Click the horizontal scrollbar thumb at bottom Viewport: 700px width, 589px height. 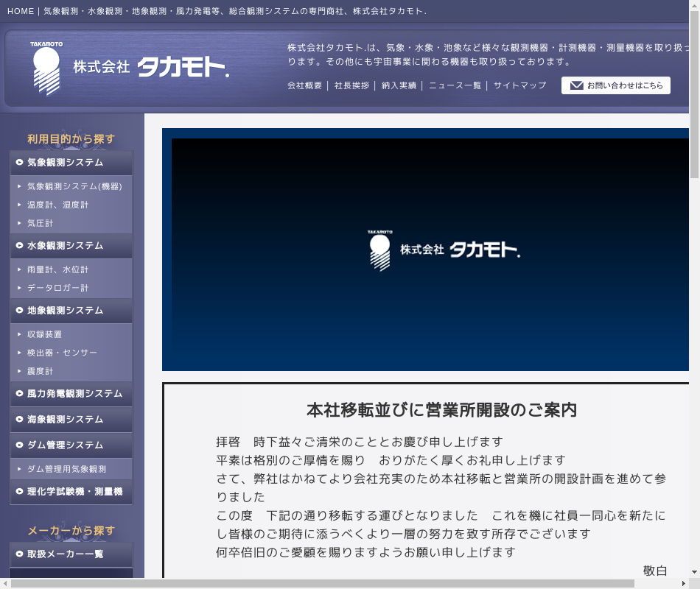(x=322, y=584)
